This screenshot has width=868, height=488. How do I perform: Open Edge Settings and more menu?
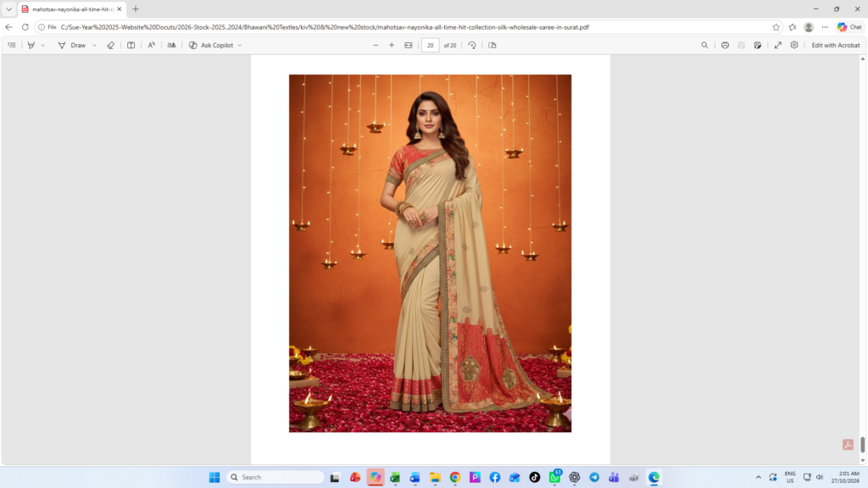(825, 27)
